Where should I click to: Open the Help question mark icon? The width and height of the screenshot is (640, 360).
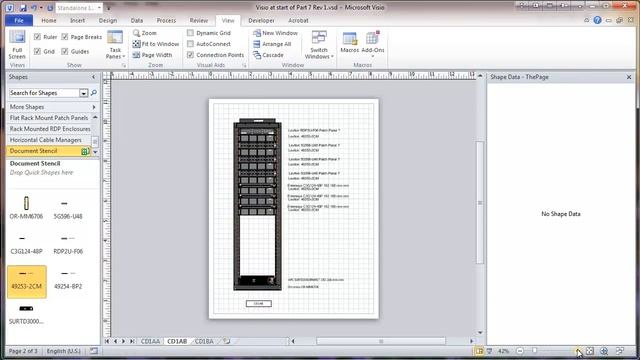point(597,20)
